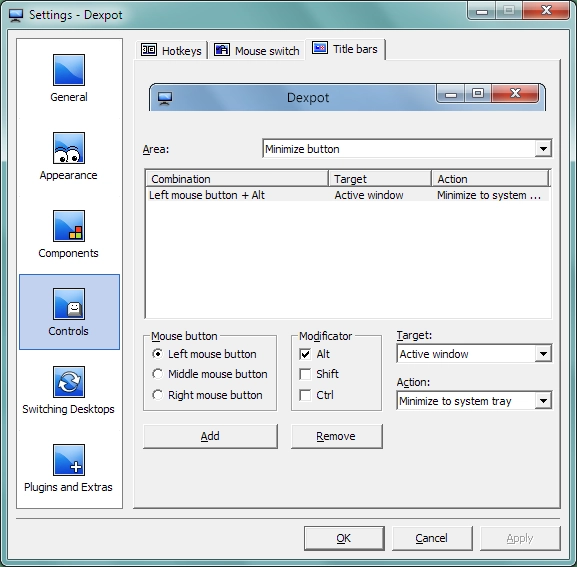
Task: Click the Remove button
Action: point(336,436)
